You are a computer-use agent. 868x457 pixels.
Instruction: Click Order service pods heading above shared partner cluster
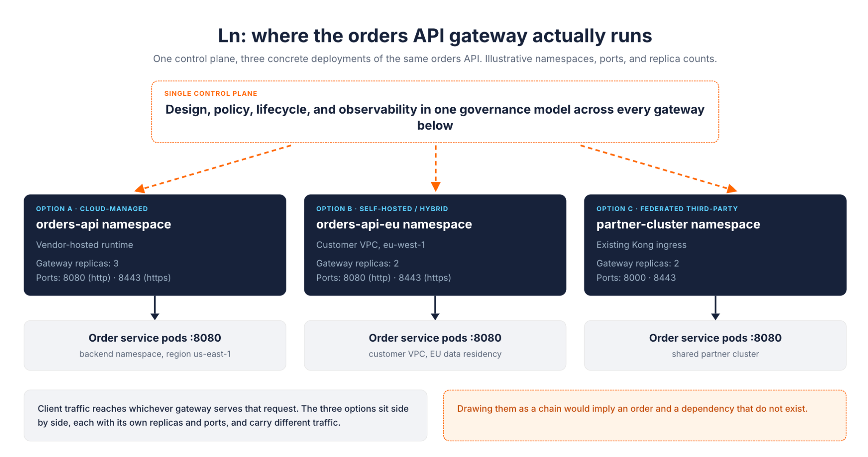pyautogui.click(x=715, y=338)
